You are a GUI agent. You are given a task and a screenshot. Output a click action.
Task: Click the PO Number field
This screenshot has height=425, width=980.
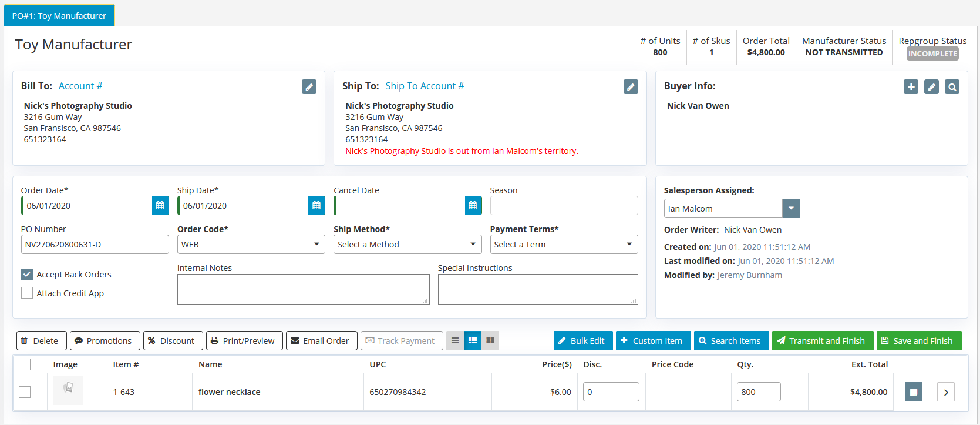tap(95, 245)
